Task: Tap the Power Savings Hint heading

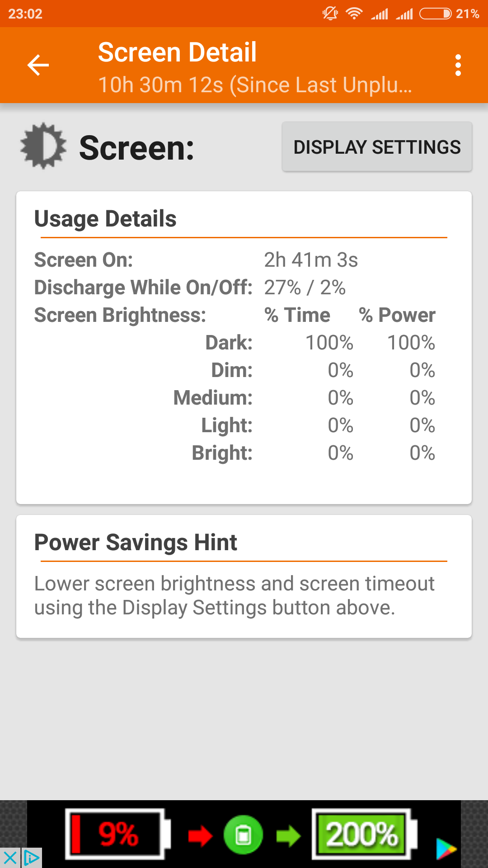Action: click(136, 542)
